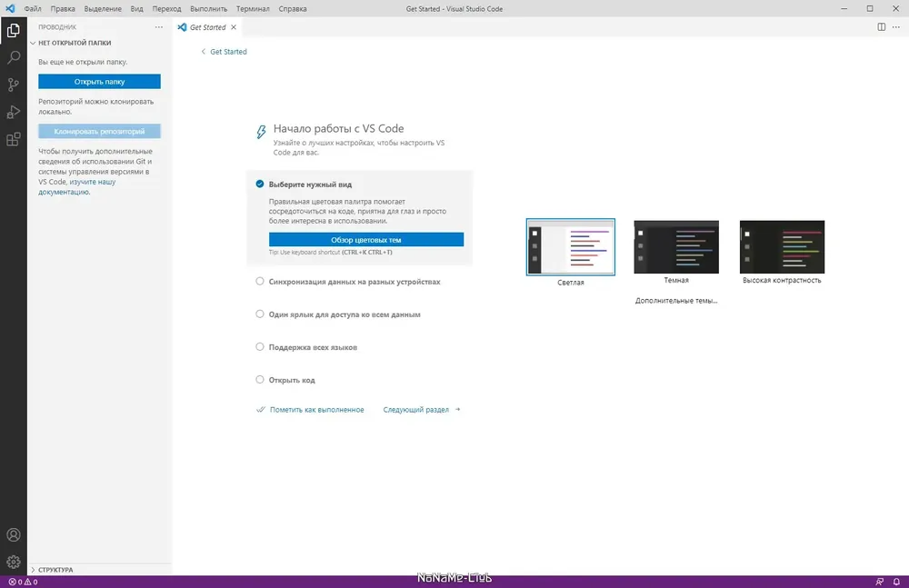Click the 'Открыть папку' button
909x588 pixels.
(x=99, y=82)
